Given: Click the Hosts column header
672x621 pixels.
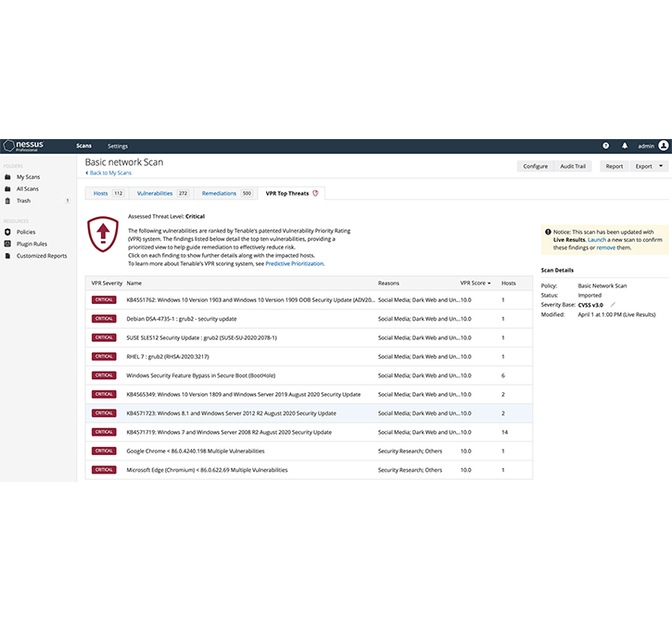Looking at the screenshot, I should tap(509, 284).
